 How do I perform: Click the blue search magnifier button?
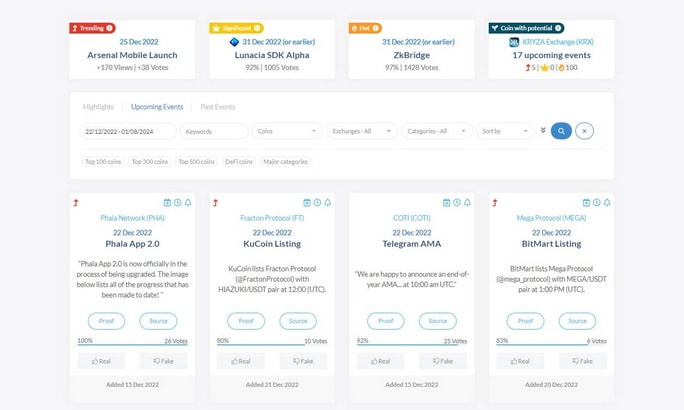coord(561,131)
